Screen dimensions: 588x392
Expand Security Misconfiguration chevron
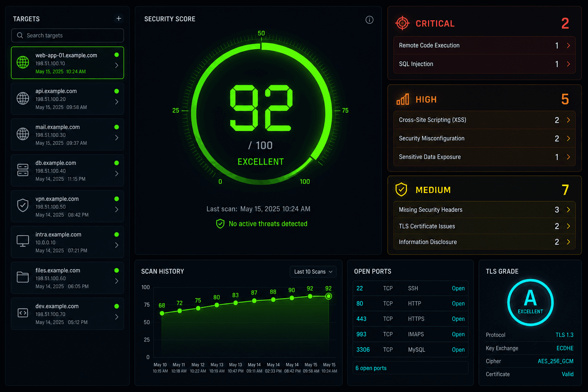pos(568,138)
